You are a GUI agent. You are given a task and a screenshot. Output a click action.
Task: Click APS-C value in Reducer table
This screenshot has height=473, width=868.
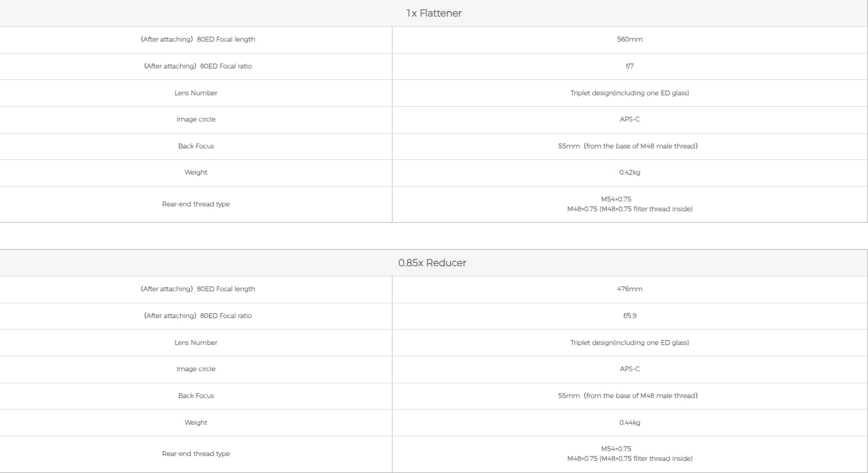click(629, 369)
